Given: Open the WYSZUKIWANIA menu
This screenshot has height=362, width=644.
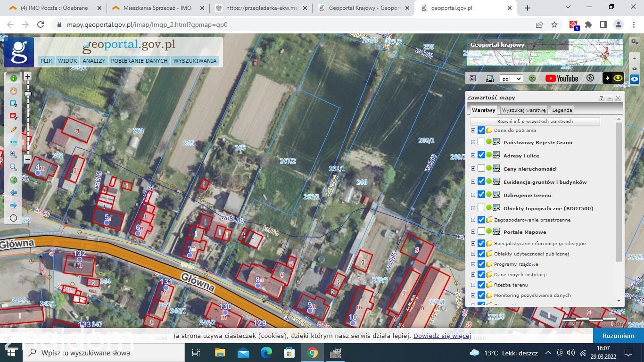Looking at the screenshot, I should [195, 61].
